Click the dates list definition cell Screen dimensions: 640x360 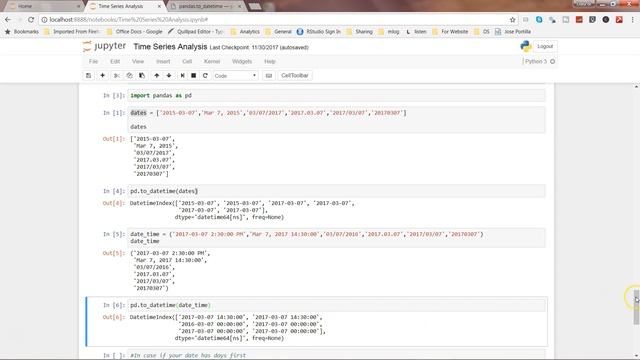tap(336, 120)
